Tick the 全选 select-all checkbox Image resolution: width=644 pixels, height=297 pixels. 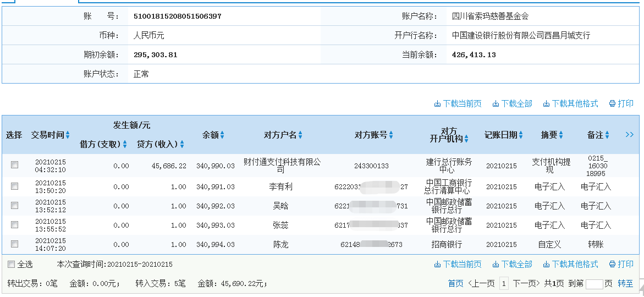11,265
